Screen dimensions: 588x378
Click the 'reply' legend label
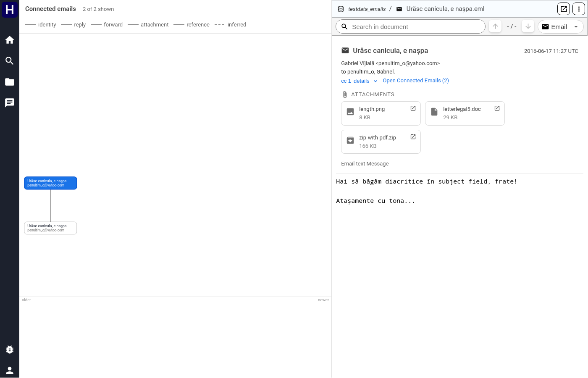pyautogui.click(x=80, y=25)
